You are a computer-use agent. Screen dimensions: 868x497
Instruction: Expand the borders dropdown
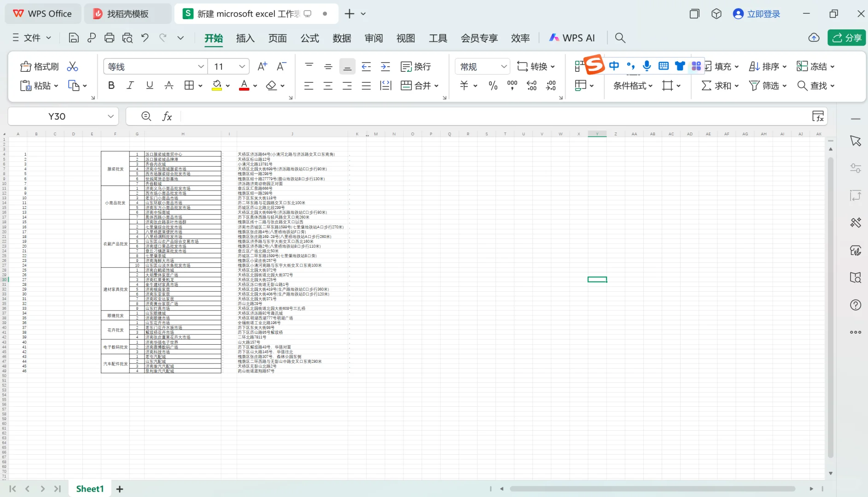pyautogui.click(x=200, y=86)
